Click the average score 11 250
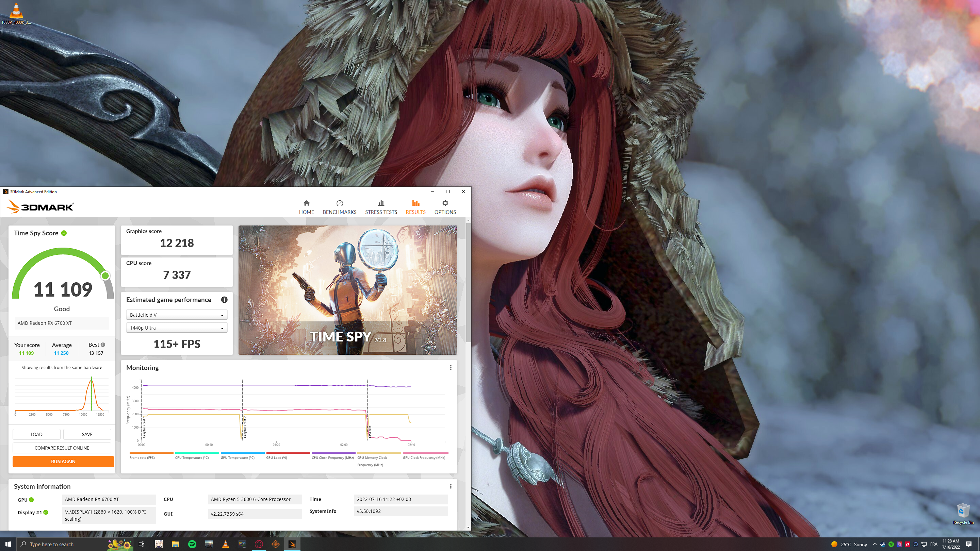The image size is (980, 551). [61, 353]
